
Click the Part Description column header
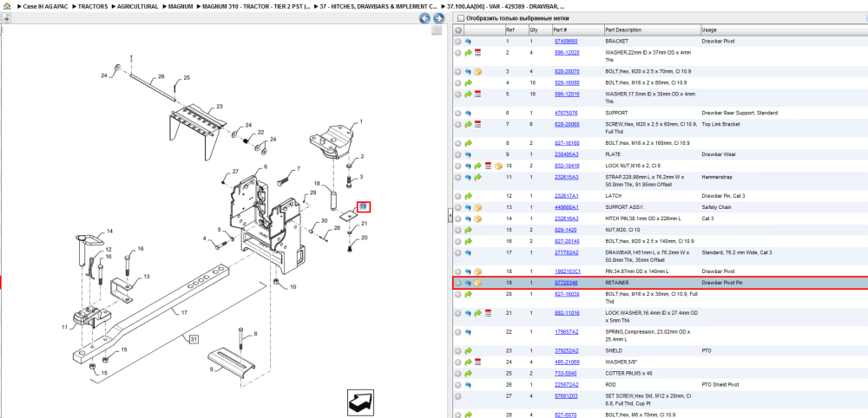pos(652,29)
